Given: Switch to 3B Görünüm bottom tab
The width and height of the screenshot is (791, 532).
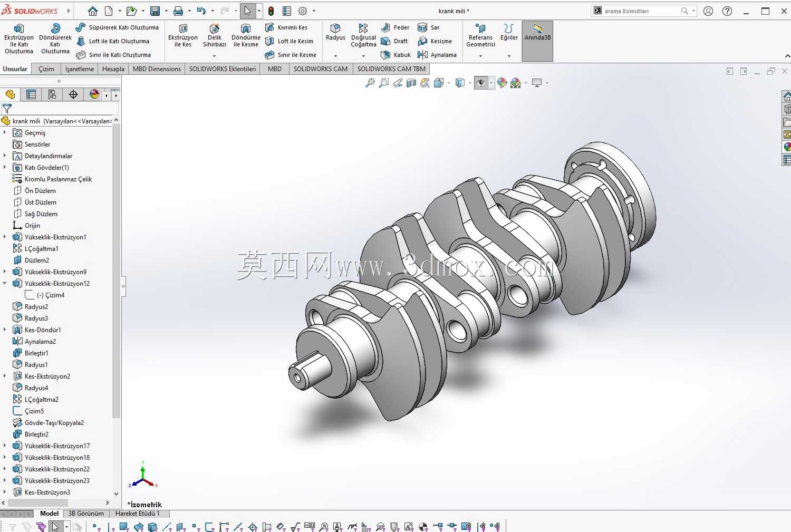Looking at the screenshot, I should click(x=86, y=514).
